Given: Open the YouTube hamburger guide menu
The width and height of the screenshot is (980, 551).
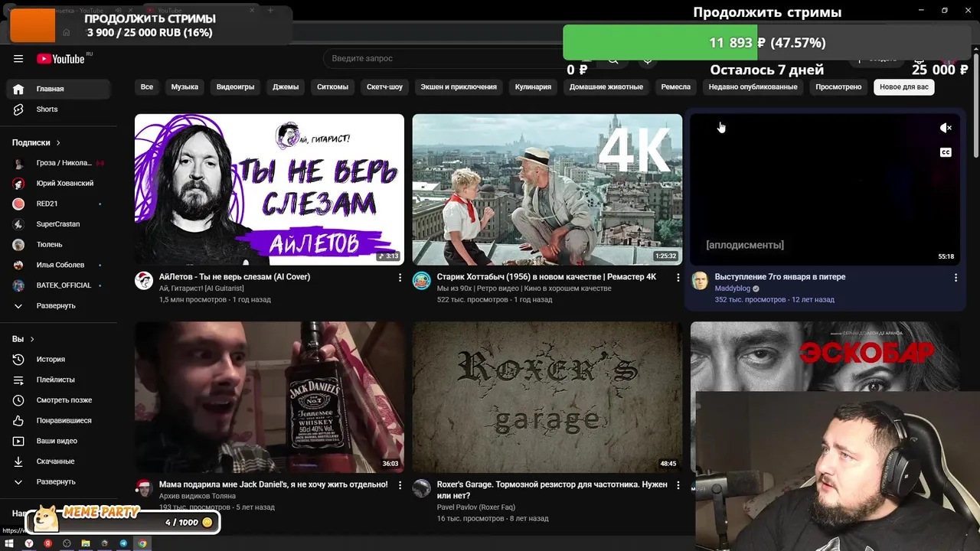Looking at the screenshot, I should 18,59.
